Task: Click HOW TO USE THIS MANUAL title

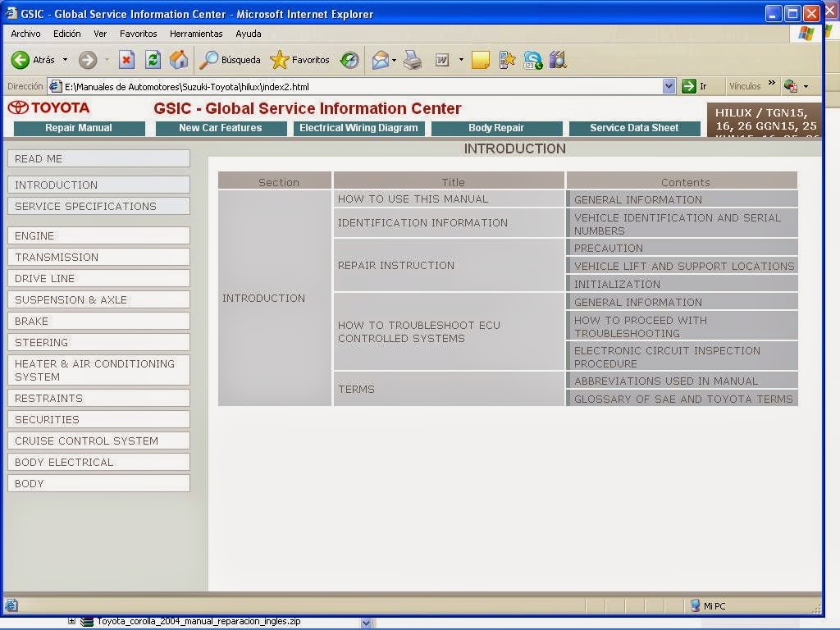Action: tap(413, 199)
